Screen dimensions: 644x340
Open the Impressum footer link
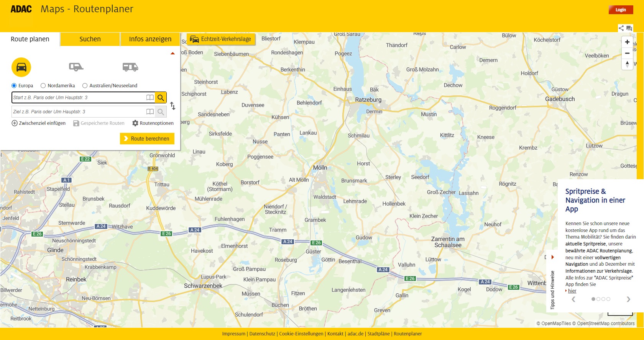233,334
